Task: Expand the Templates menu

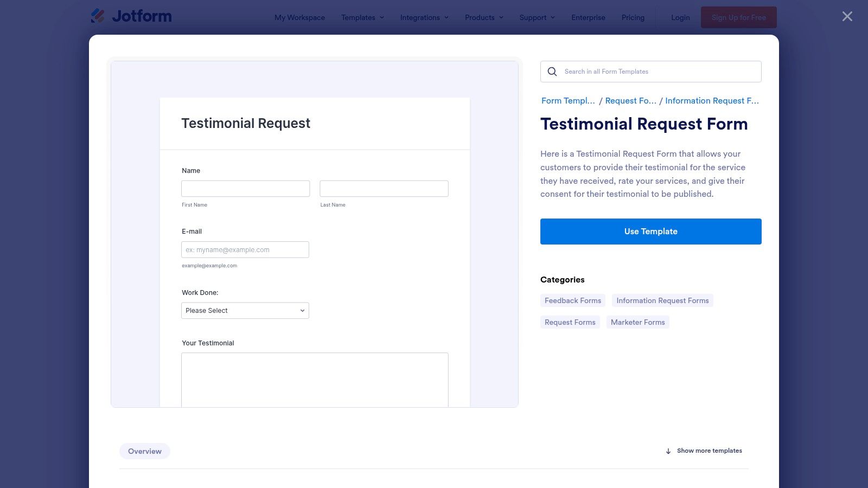Action: pos(362,17)
